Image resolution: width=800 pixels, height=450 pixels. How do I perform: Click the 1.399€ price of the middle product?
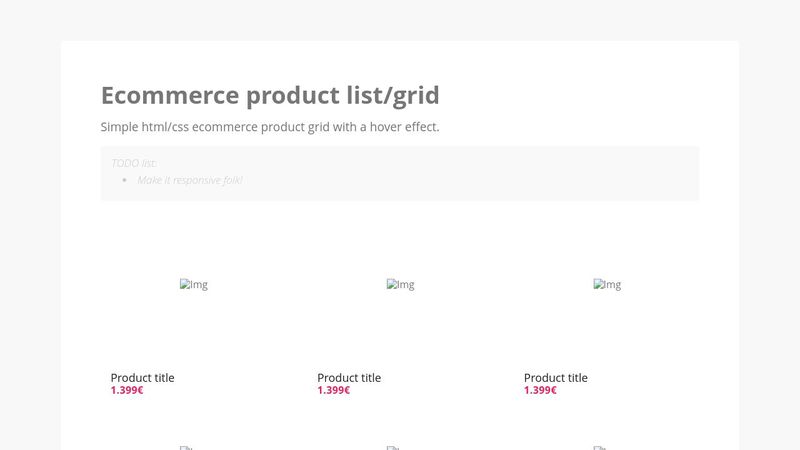coord(334,390)
